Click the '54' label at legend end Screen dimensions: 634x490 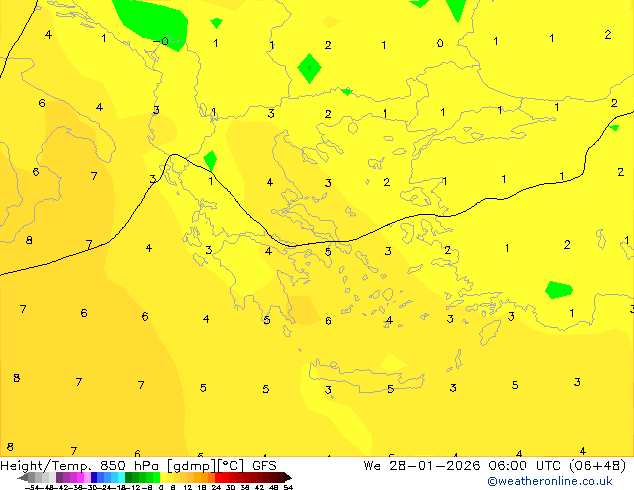pyautogui.click(x=288, y=487)
